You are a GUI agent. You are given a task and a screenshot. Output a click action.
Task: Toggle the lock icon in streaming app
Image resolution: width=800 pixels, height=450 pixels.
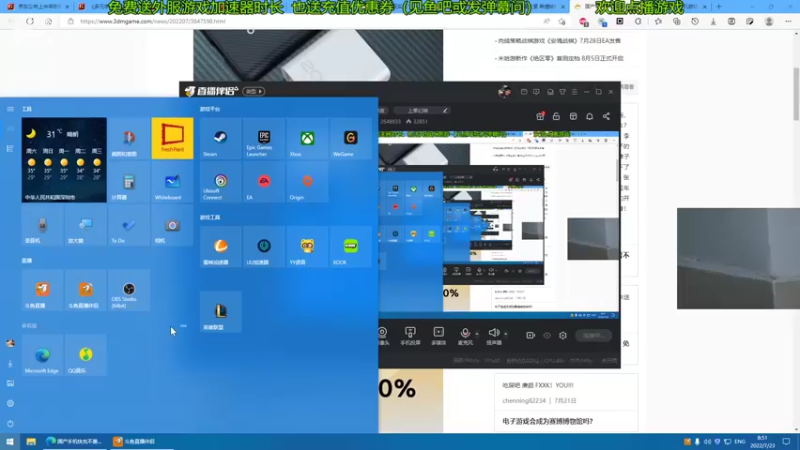[556, 116]
